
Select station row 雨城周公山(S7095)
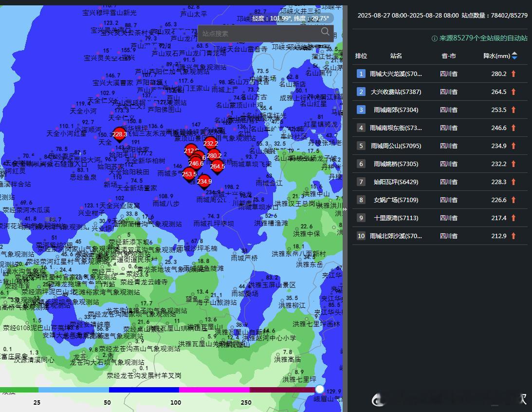click(x=440, y=146)
